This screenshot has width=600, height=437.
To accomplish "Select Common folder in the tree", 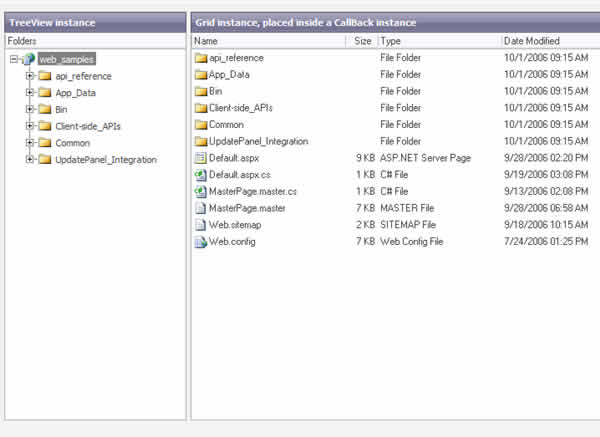I will [72, 143].
